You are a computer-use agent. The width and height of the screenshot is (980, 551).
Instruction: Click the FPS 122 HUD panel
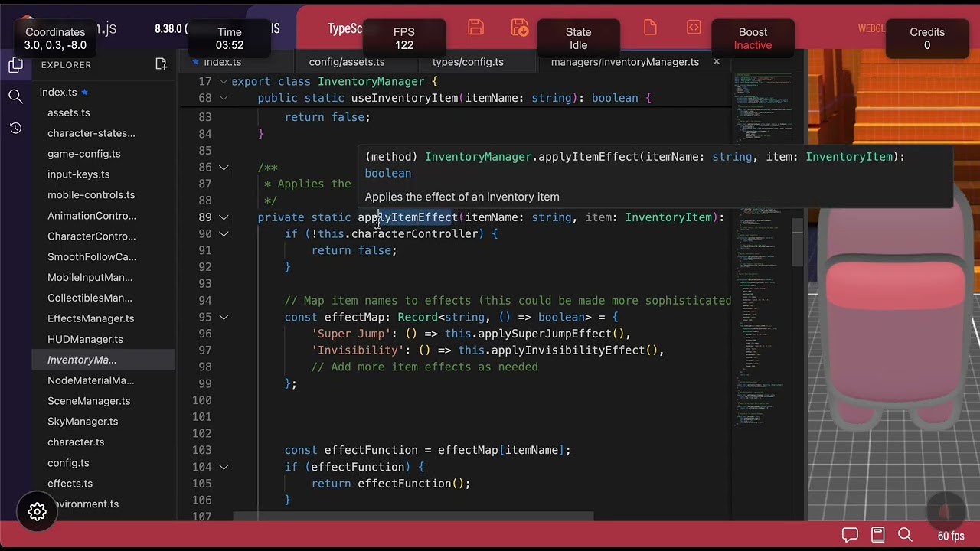coord(404,38)
